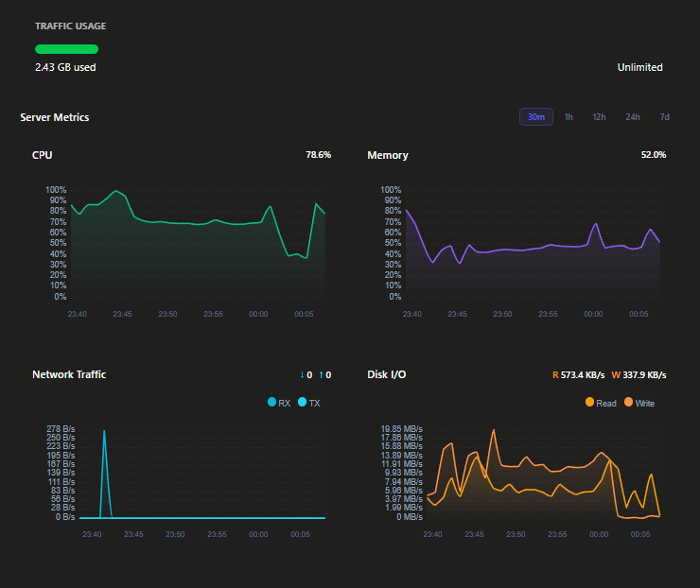Image resolution: width=700 pixels, height=588 pixels.
Task: Click the Unlimited traffic limit label
Action: 639,67
